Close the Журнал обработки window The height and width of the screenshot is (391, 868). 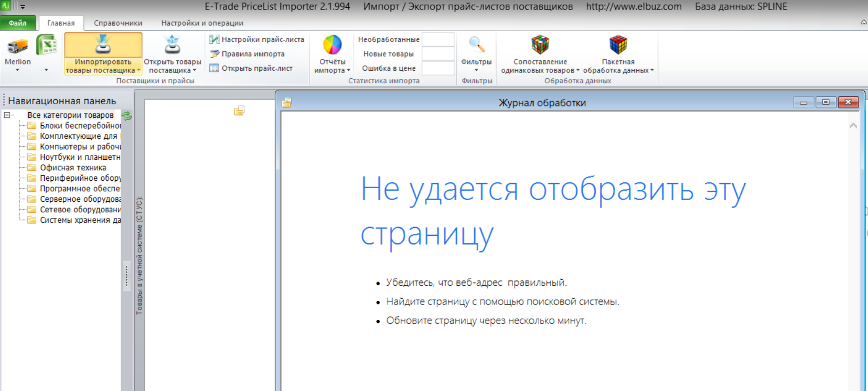tap(848, 102)
